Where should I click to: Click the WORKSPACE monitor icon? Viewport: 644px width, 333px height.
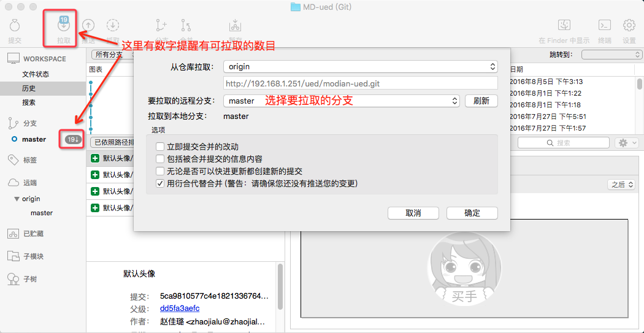(x=13, y=59)
